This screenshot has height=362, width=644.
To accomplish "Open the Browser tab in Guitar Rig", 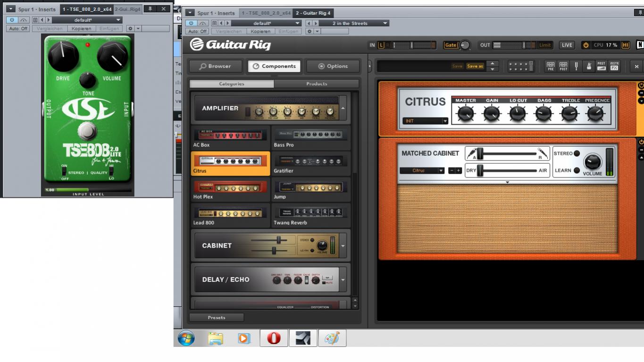I will tap(216, 66).
